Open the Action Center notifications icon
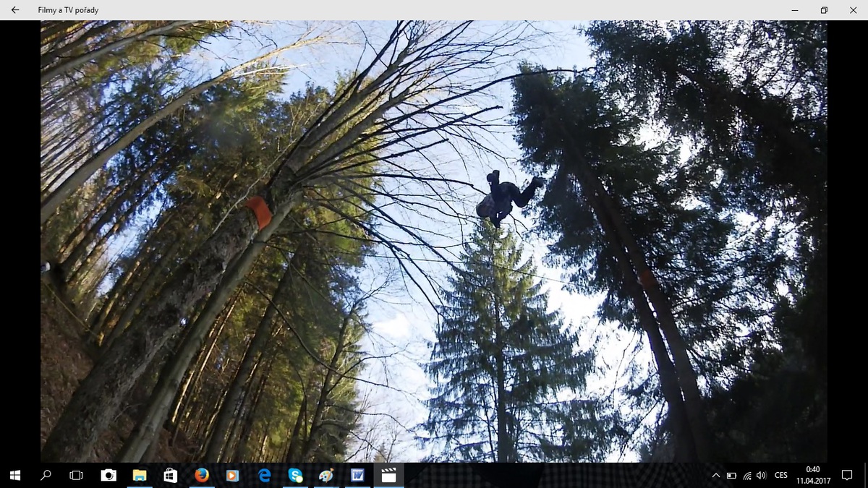 848,475
